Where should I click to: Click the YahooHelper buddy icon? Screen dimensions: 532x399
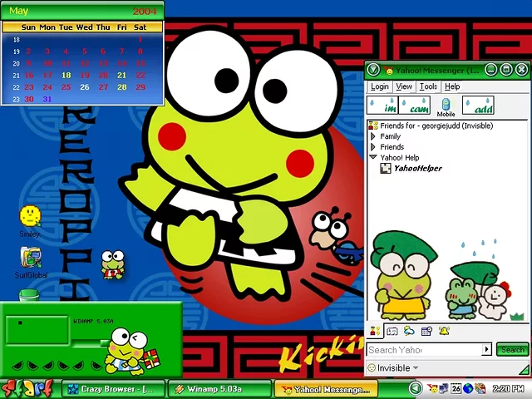386,168
